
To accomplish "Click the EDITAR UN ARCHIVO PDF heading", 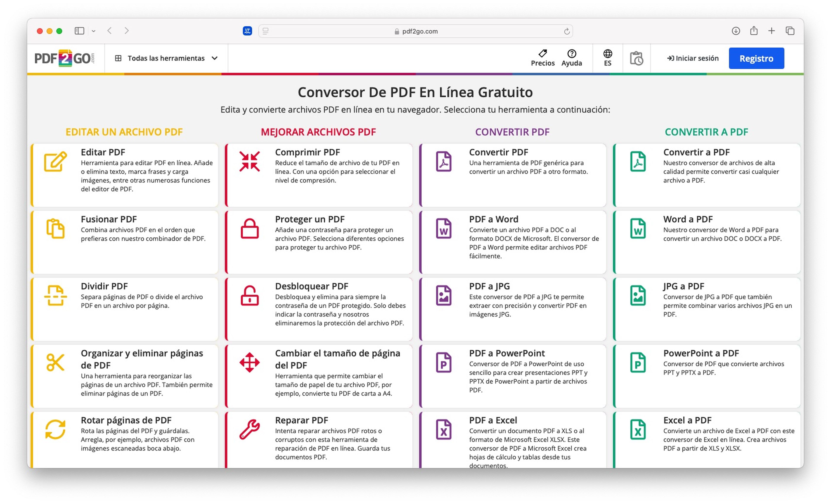I will [x=124, y=132].
